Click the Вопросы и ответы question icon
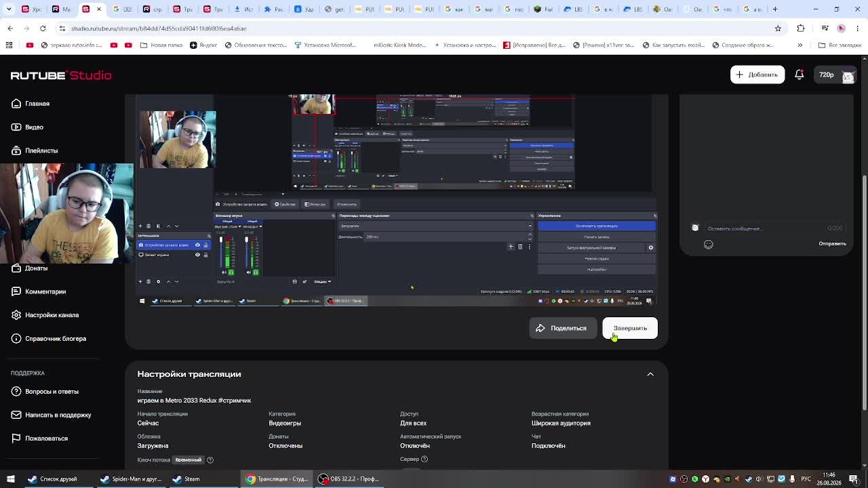 tap(16, 392)
